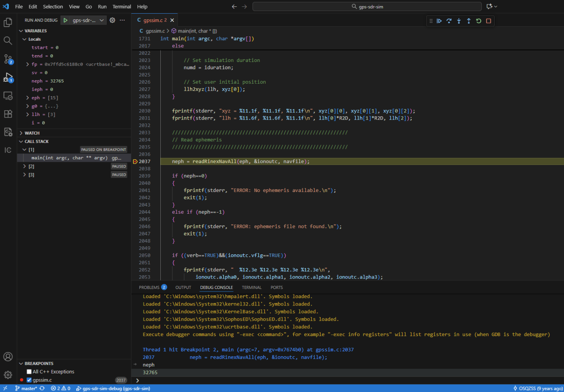Open the debug configuration dropdown
The image size is (564, 392).
click(102, 20)
